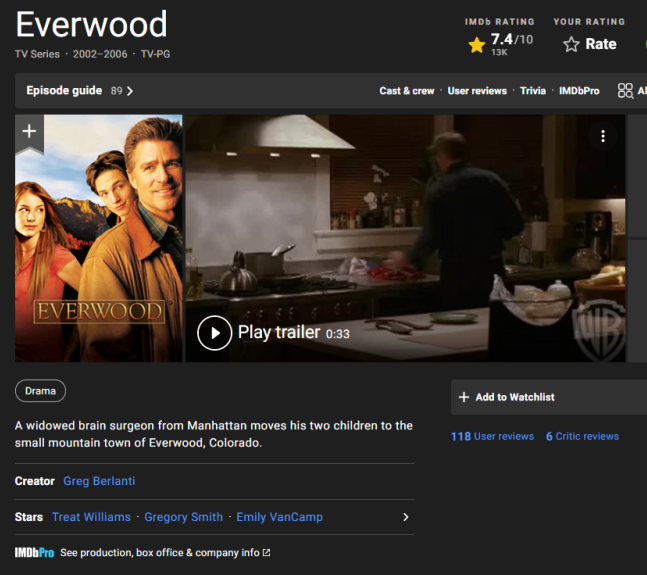This screenshot has height=575, width=647.
Task: Click the yellow IMDb rating star
Action: coord(477,45)
